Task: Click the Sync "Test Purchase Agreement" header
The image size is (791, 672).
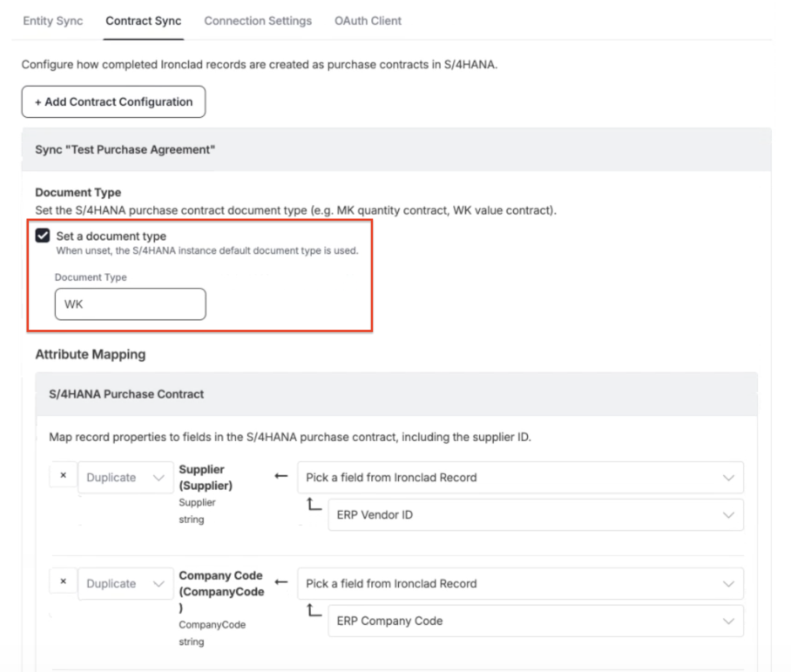Action: [397, 150]
